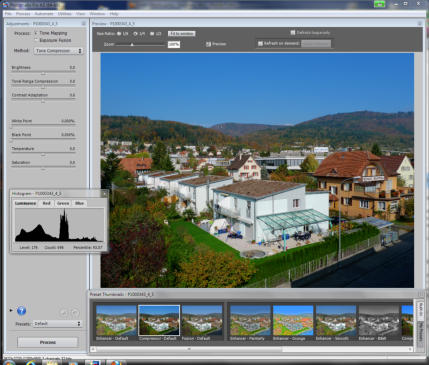Open the blue help question mark icon

pyautogui.click(x=21, y=311)
